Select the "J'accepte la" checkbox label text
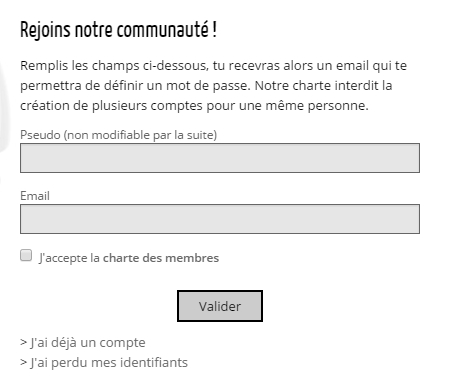This screenshot has height=387, width=459. pyautogui.click(x=69, y=258)
